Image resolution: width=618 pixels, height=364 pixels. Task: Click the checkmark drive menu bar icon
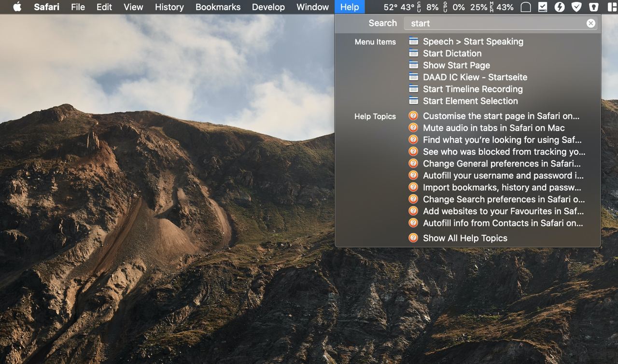tap(543, 7)
